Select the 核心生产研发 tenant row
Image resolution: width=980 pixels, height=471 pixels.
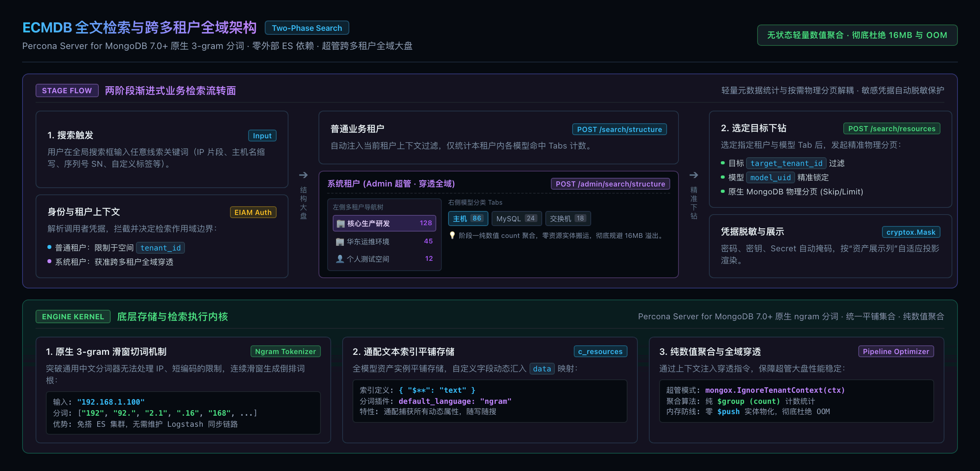pos(384,223)
